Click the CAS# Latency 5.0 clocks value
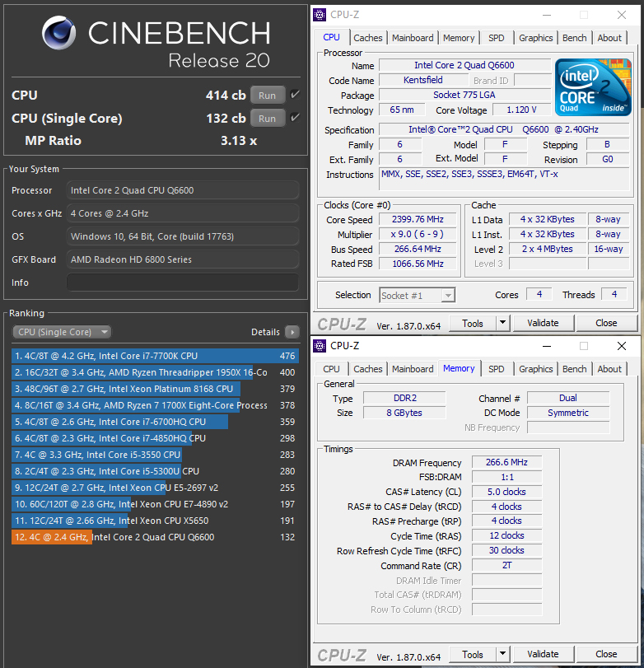The height and width of the screenshot is (668, 644). (x=506, y=492)
